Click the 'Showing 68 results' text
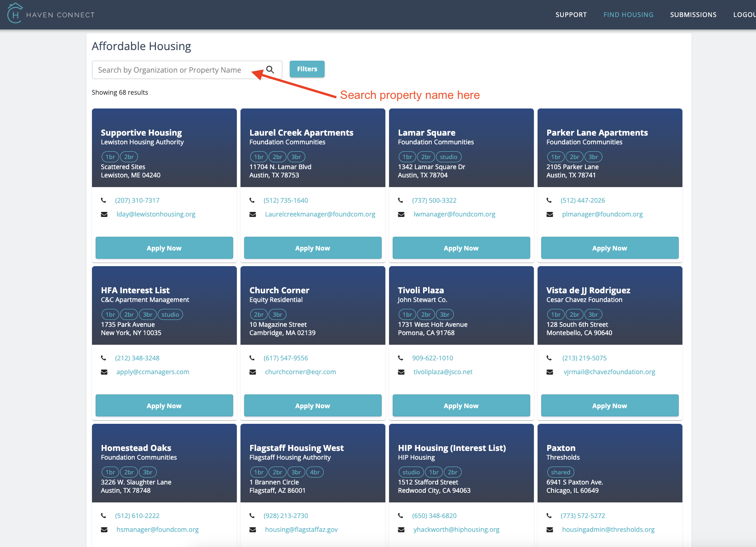The image size is (756, 547). (120, 92)
